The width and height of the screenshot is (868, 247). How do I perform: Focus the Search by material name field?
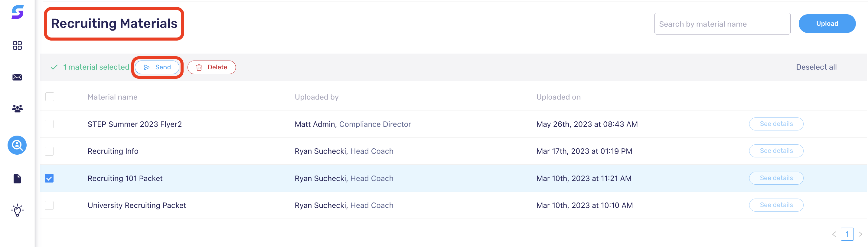tap(722, 24)
